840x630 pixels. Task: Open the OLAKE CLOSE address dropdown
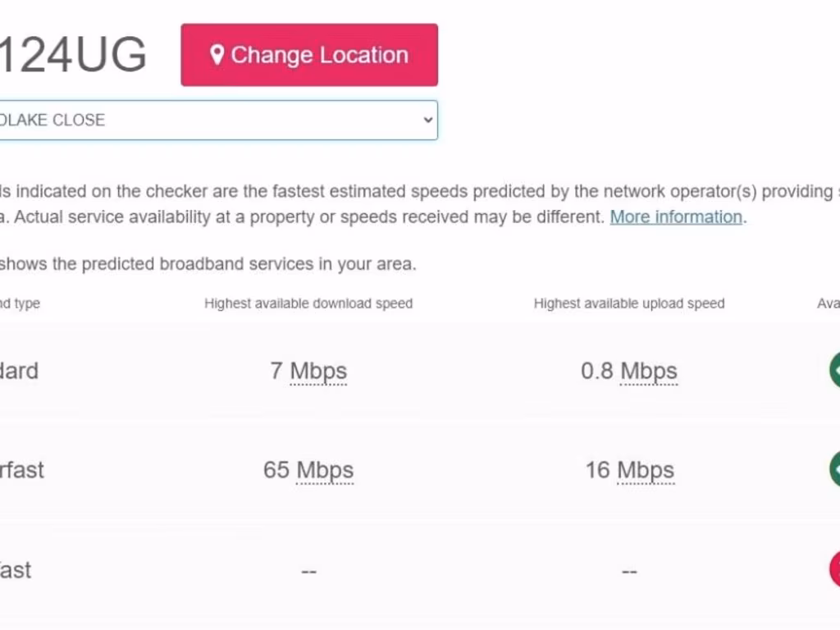pyautogui.click(x=213, y=120)
